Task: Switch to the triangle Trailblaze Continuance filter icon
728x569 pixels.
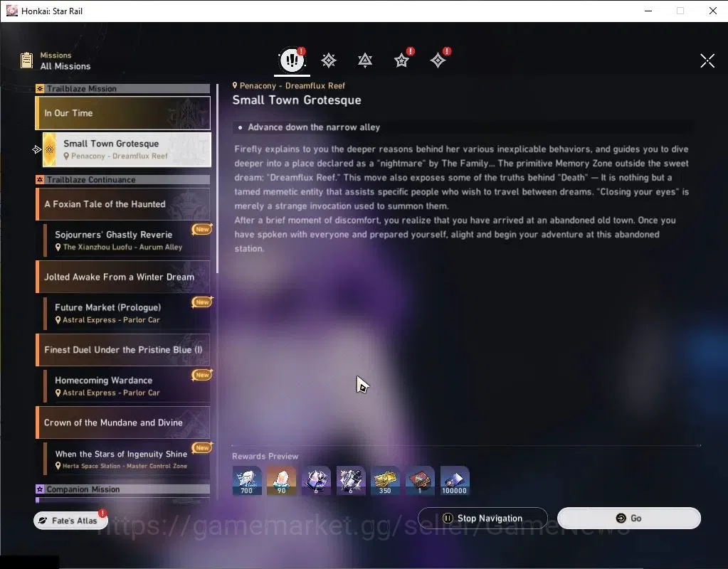Action: pos(365,60)
